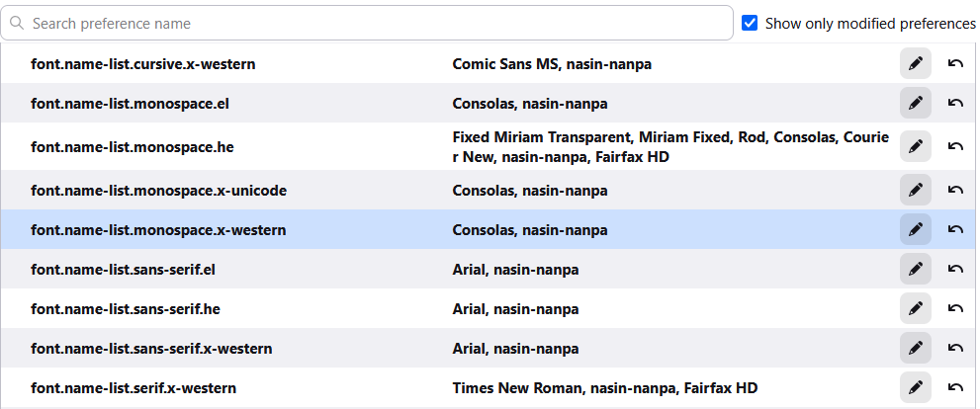The width and height of the screenshot is (980, 409).
Task: Edit font.name-list.monospace.x-unicode value
Action: click(x=916, y=190)
